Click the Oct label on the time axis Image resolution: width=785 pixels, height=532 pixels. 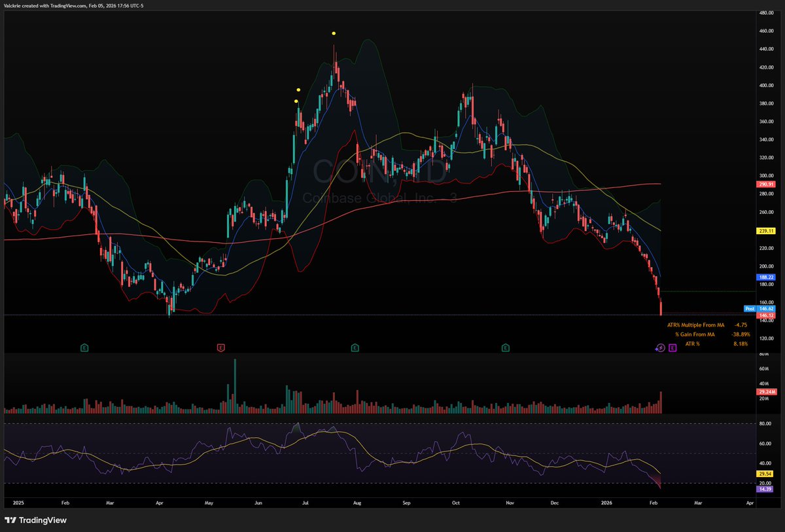click(456, 503)
